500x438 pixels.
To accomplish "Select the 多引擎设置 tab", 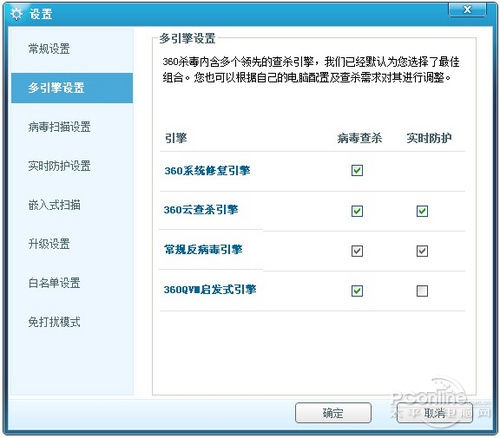I will 72,88.
